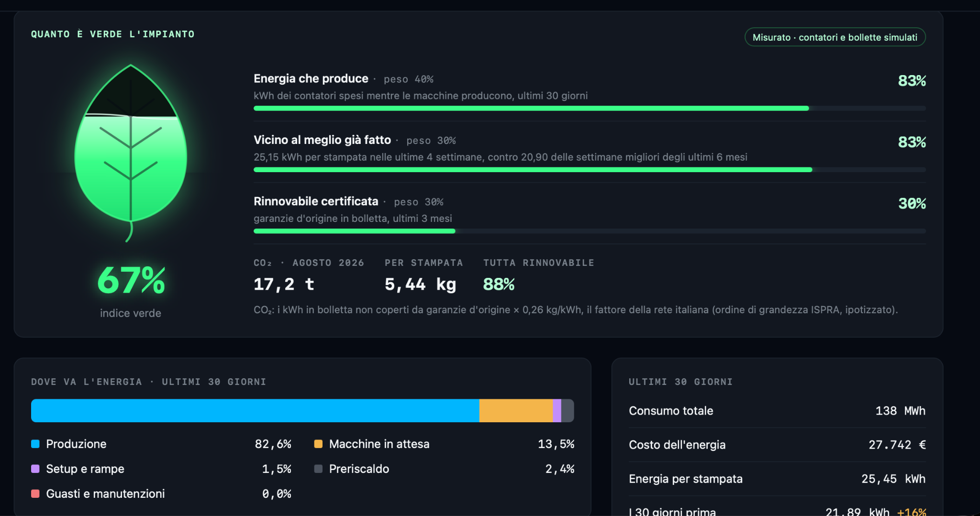
Task: Click the 83% score for 'Vicino al meglio già fatto'
Action: [x=912, y=142]
